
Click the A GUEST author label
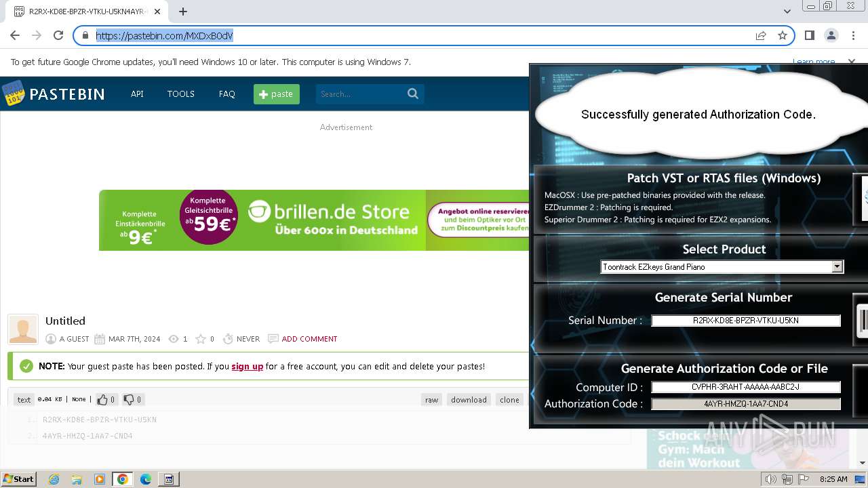click(x=74, y=339)
